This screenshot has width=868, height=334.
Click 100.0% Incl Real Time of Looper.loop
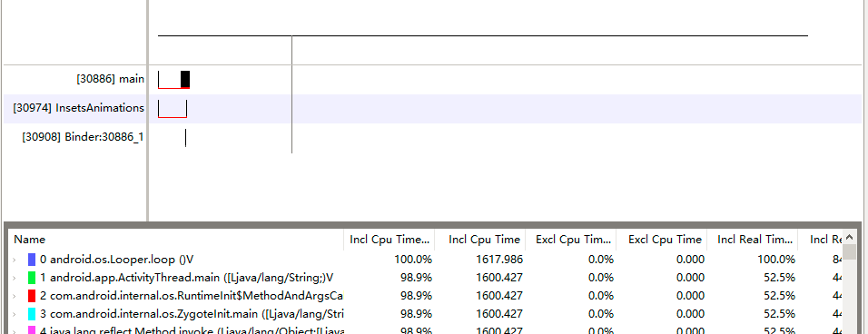pyautogui.click(x=776, y=260)
